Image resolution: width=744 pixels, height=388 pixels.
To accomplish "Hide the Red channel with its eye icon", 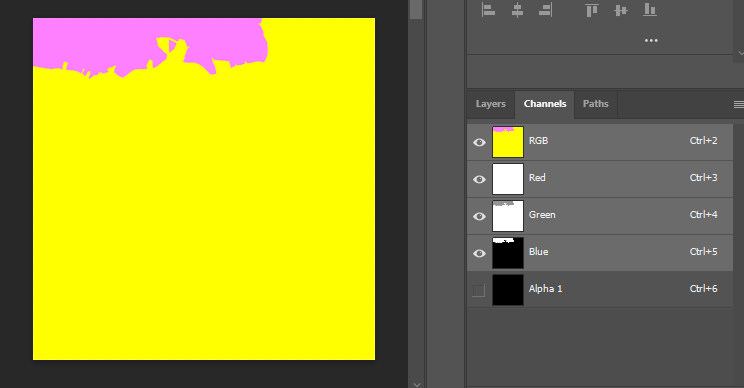I will tap(479, 179).
